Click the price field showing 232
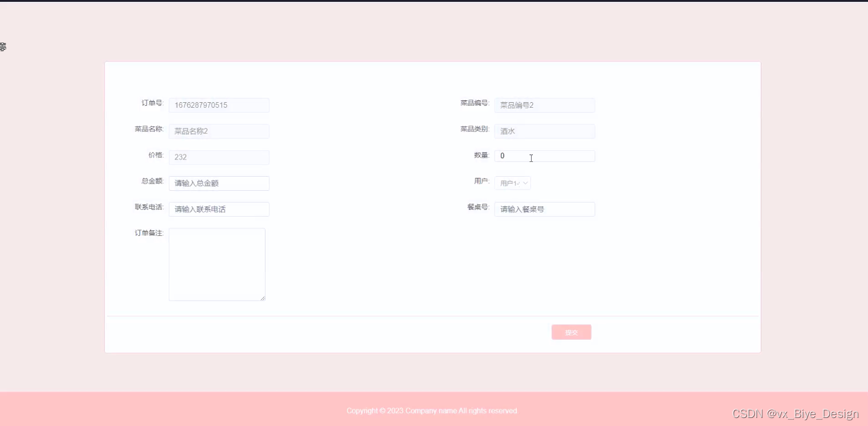 219,157
